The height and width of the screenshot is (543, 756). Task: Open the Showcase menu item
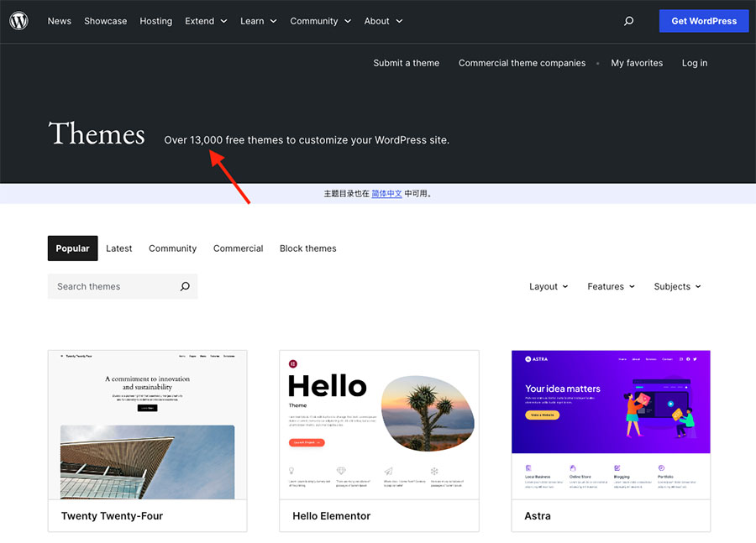point(106,21)
